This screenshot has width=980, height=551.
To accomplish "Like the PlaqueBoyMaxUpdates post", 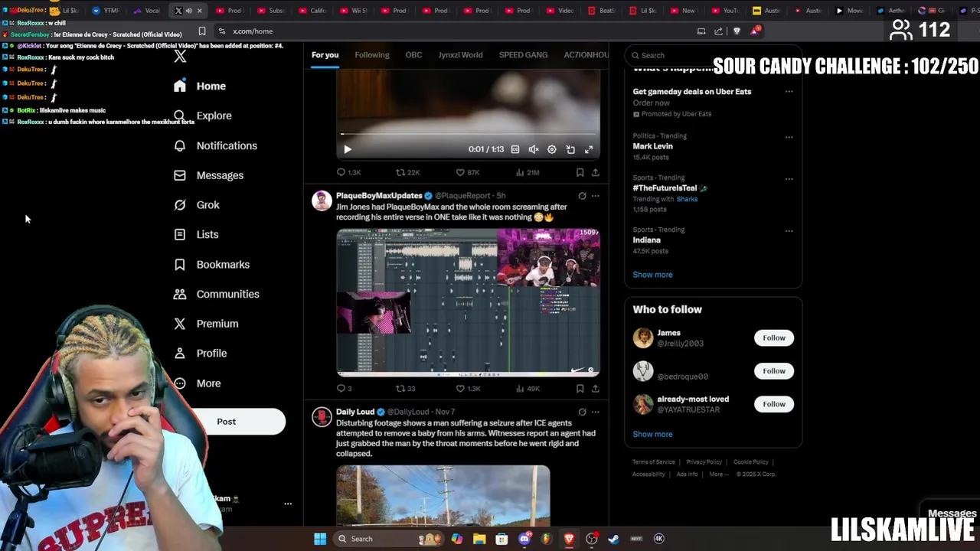I will pyautogui.click(x=467, y=389).
